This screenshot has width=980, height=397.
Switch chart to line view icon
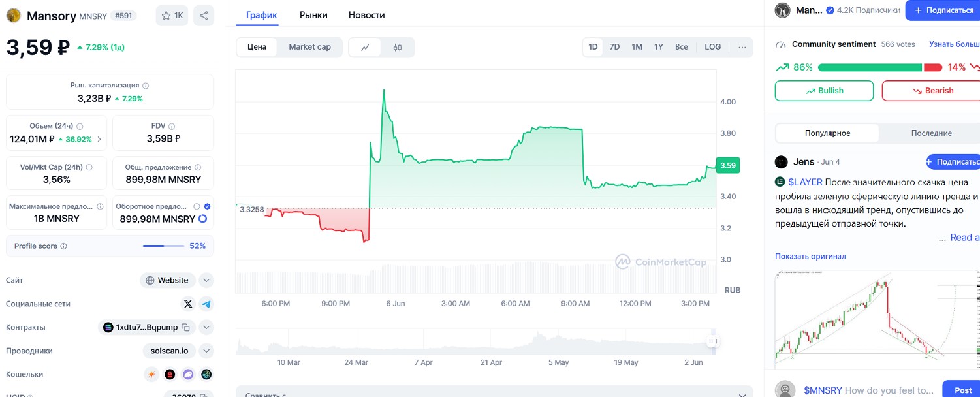click(x=366, y=47)
